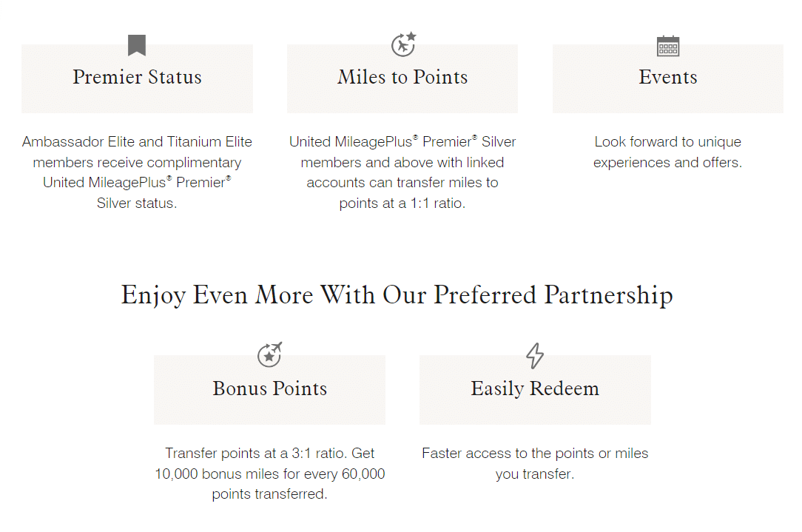The image size is (802, 532).
Task: Click the unique experiences and offers text
Action: 667,152
